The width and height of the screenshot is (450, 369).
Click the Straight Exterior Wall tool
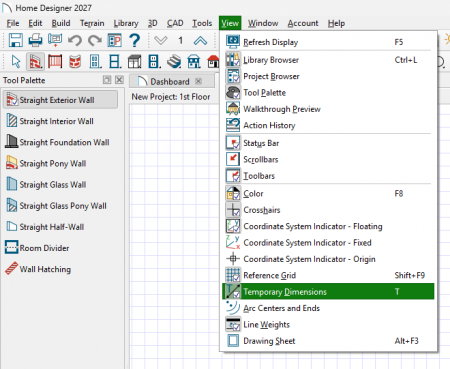(60, 100)
